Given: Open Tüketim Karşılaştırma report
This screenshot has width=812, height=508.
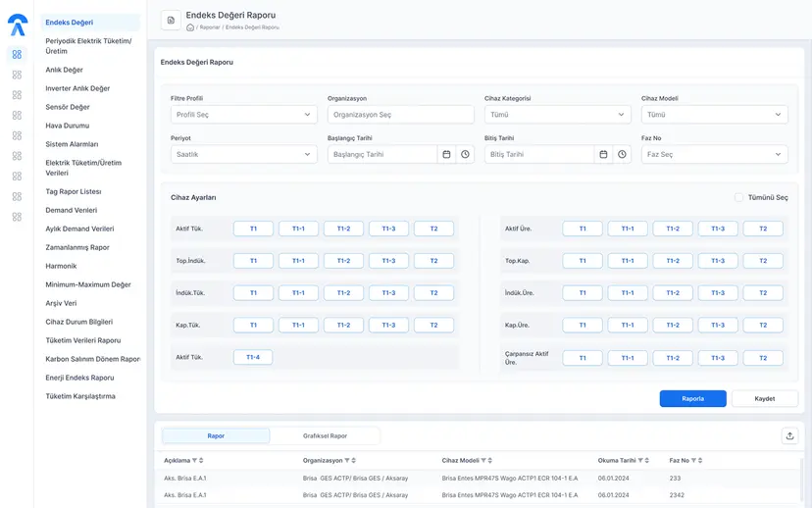Looking at the screenshot, I should (x=80, y=396).
